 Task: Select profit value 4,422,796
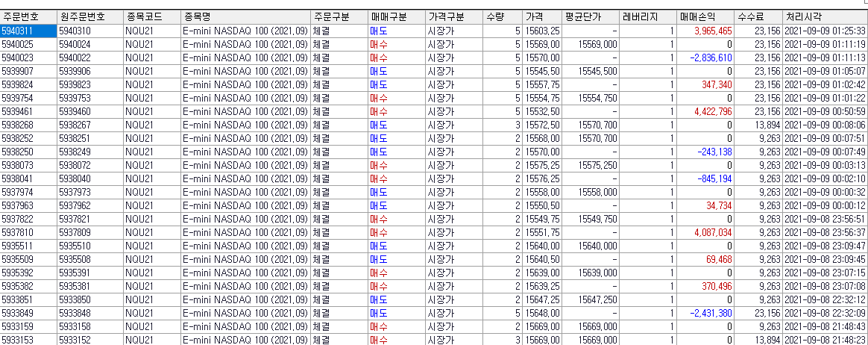(x=705, y=111)
